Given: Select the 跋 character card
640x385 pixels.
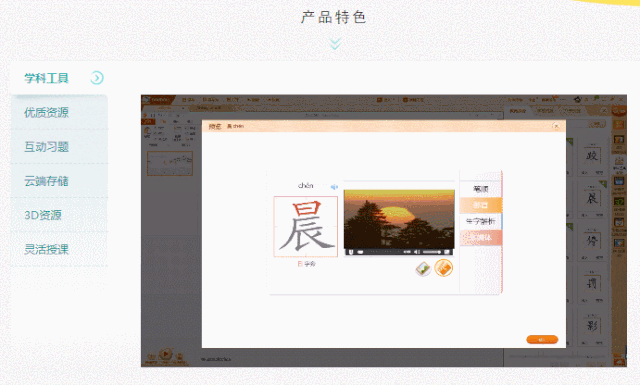Looking at the screenshot, I should [591, 156].
